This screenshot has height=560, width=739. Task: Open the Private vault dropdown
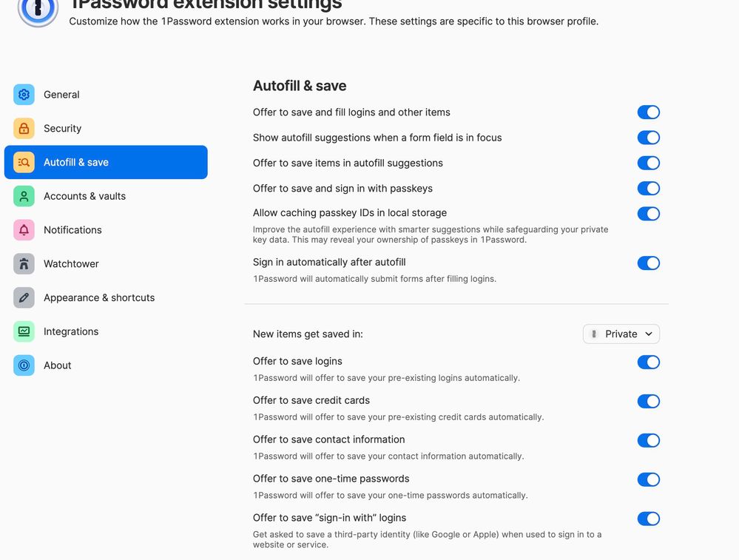621,334
